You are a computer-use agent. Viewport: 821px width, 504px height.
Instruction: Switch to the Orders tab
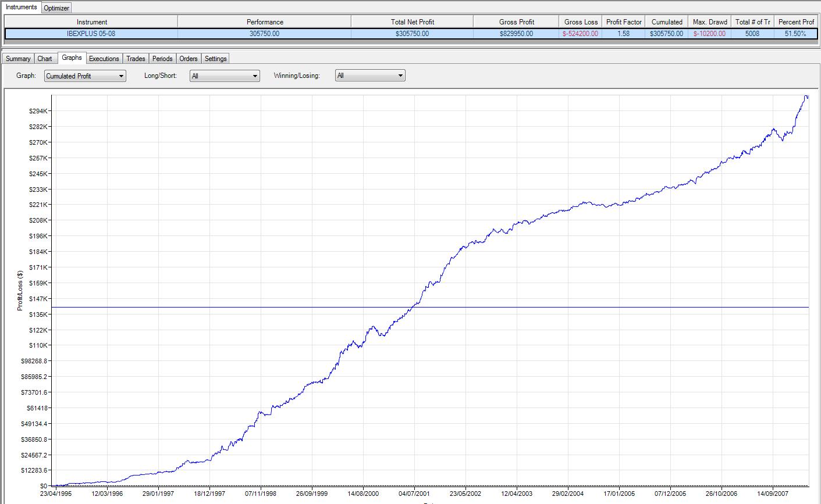pyautogui.click(x=189, y=59)
